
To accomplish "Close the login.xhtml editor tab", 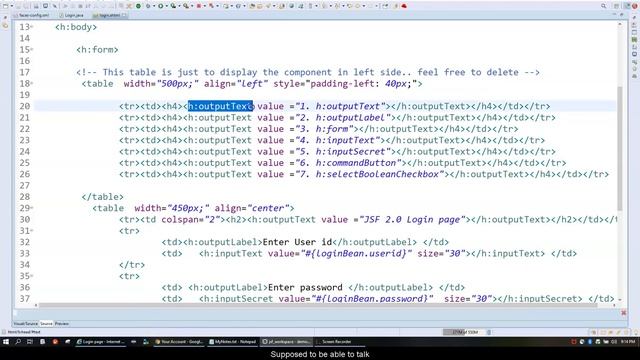I will point(124,15).
